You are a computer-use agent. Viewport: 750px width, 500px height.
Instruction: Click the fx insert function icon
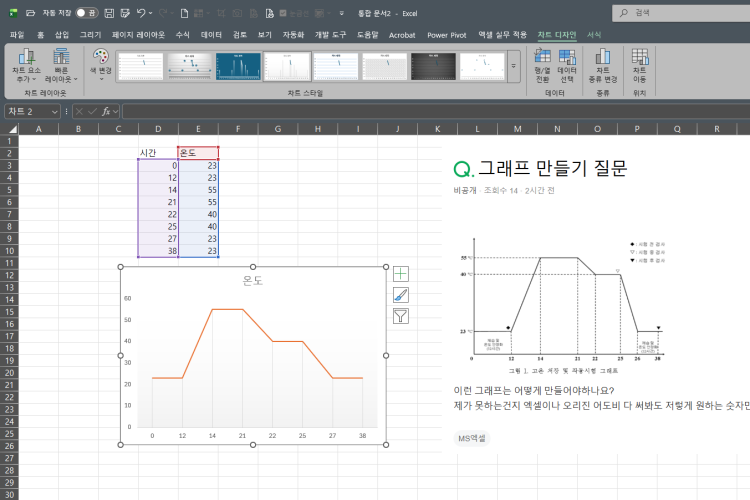pos(106,111)
